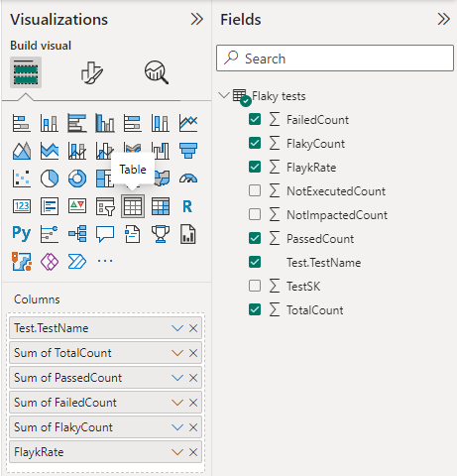457x476 pixels.
Task: Check the TestSK field
Action: click(x=255, y=286)
